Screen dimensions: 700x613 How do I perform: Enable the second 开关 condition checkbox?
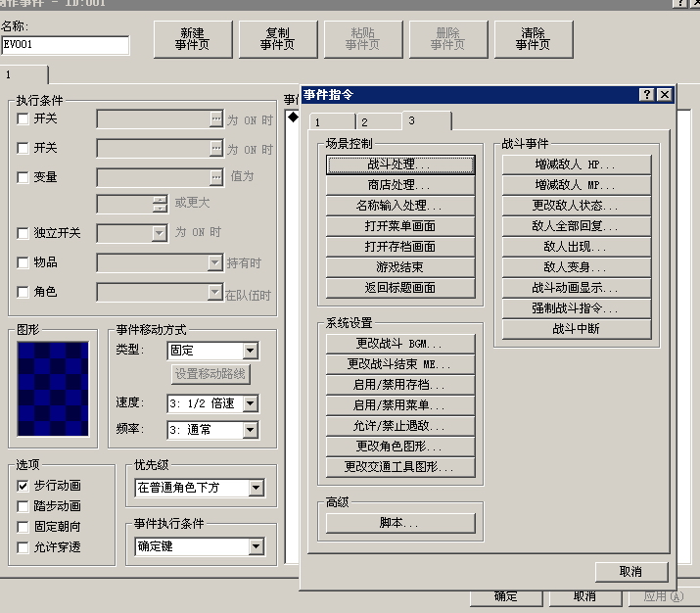click(x=23, y=148)
